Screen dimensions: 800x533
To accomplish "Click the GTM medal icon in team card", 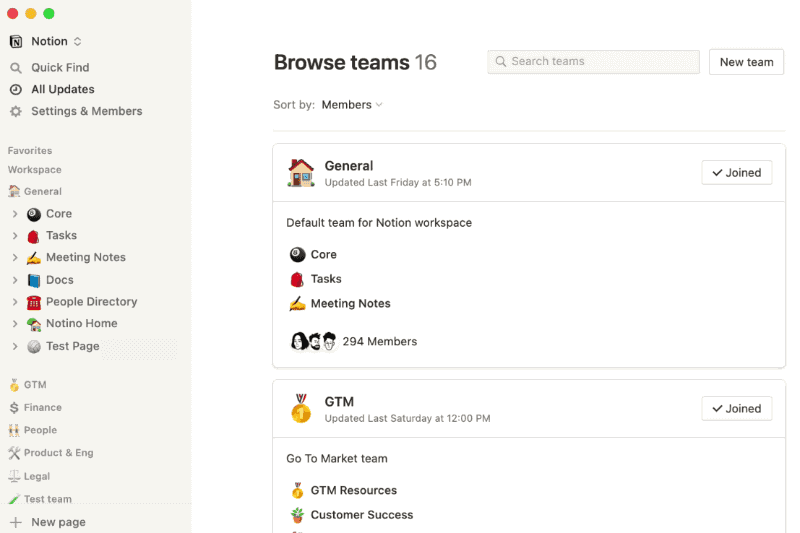I will click(x=301, y=409).
